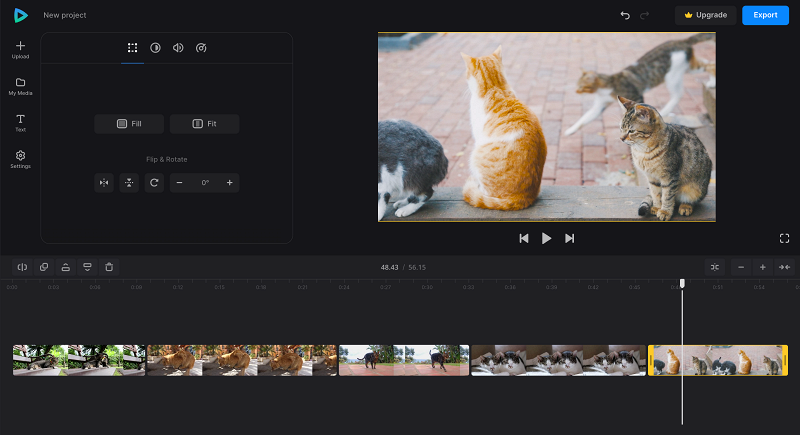This screenshot has height=435, width=800.
Task: Play the video preview
Action: click(x=546, y=239)
